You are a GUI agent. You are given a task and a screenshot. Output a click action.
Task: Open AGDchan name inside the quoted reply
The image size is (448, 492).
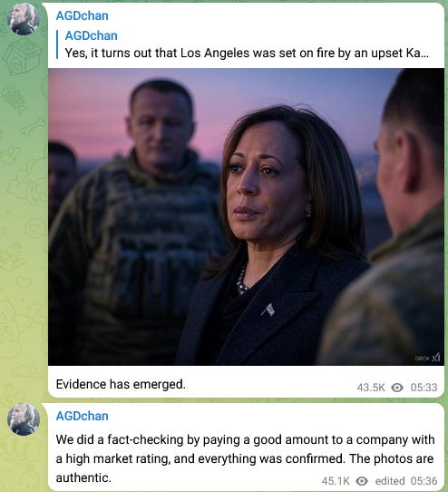(92, 35)
